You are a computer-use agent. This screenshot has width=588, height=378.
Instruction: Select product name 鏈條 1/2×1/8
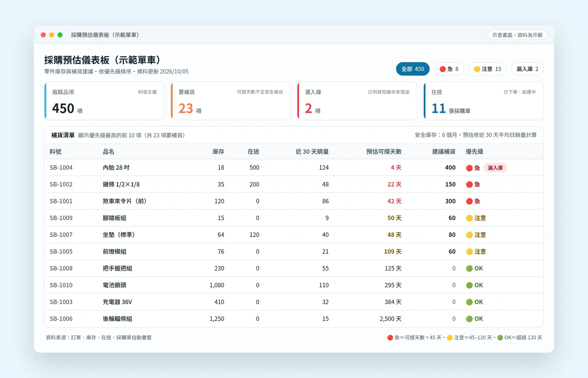(x=121, y=184)
